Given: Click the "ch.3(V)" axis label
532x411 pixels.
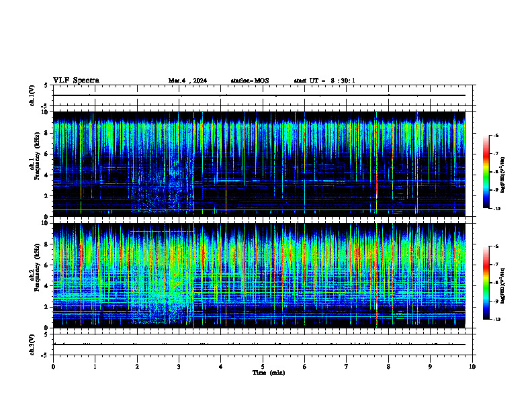Looking at the screenshot, I should [32, 345].
